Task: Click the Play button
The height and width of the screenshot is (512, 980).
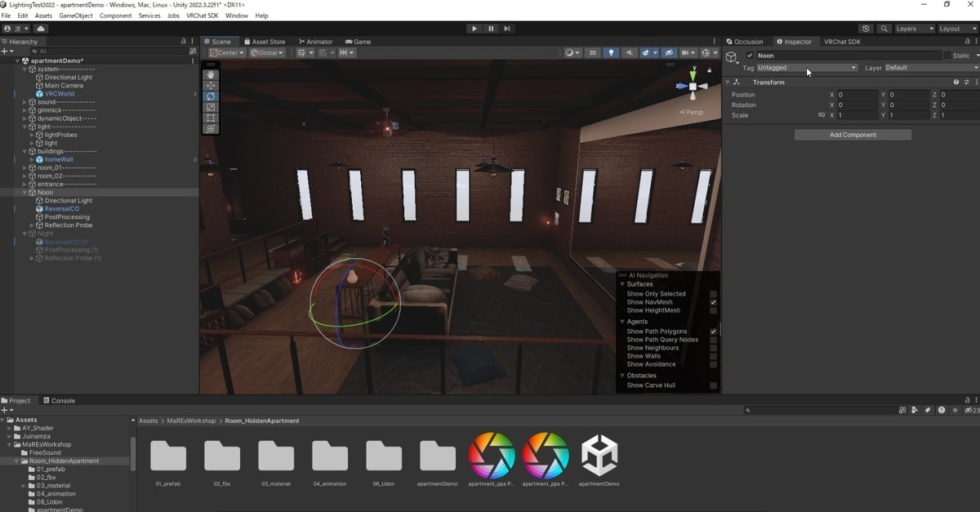Action: (474, 29)
